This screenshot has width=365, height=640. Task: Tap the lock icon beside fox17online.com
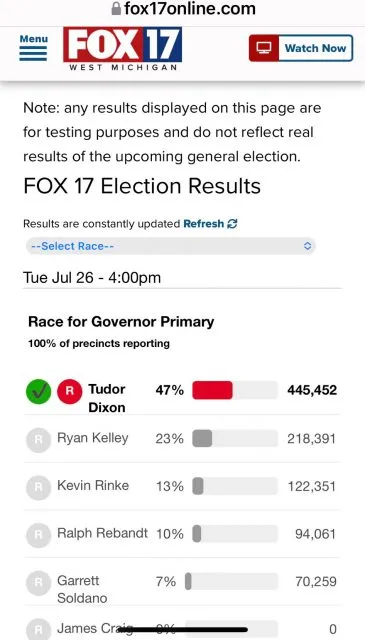coord(116,8)
